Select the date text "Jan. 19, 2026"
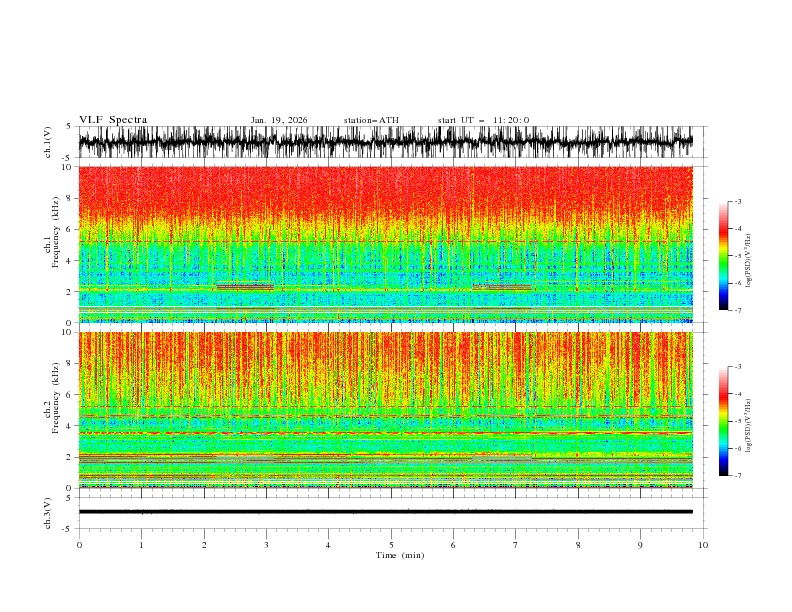Image resolution: width=792 pixels, height=612 pixels. click(279, 120)
